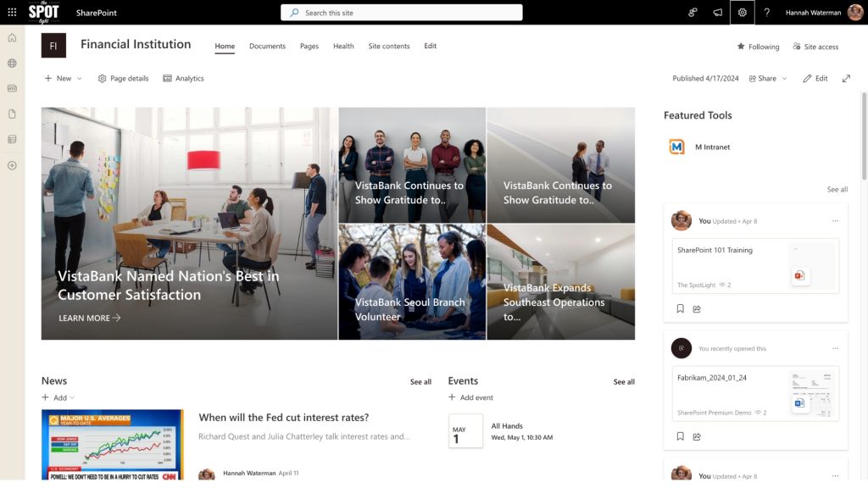
Task: Expand the New dropdown menu
Action: pyautogui.click(x=64, y=79)
